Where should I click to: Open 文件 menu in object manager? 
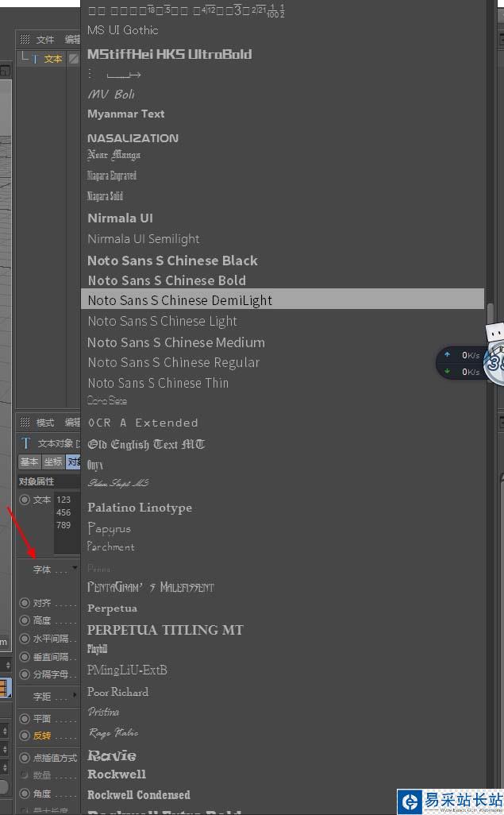[45, 40]
